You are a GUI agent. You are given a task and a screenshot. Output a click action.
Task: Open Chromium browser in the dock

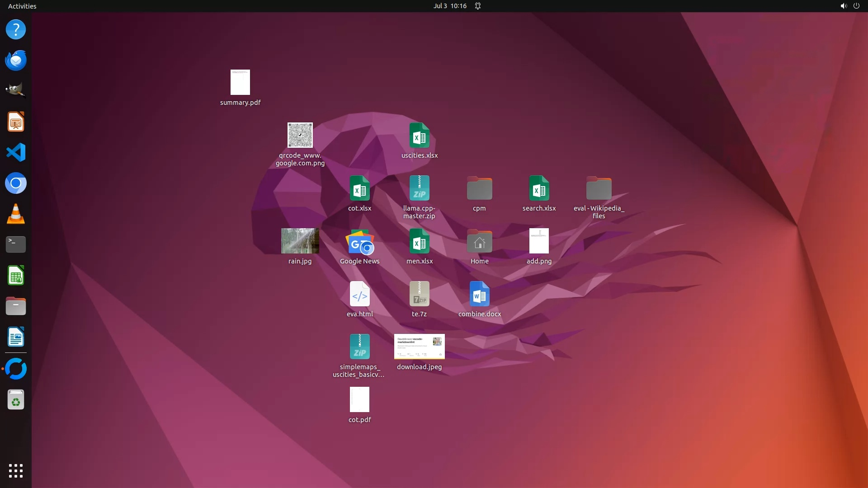click(x=16, y=183)
